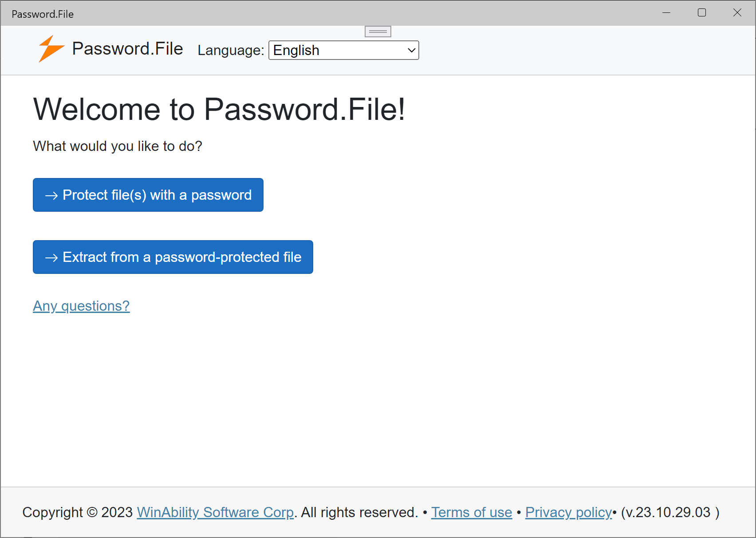Click the Password.File header title text
The height and width of the screenshot is (538, 756).
(127, 48)
